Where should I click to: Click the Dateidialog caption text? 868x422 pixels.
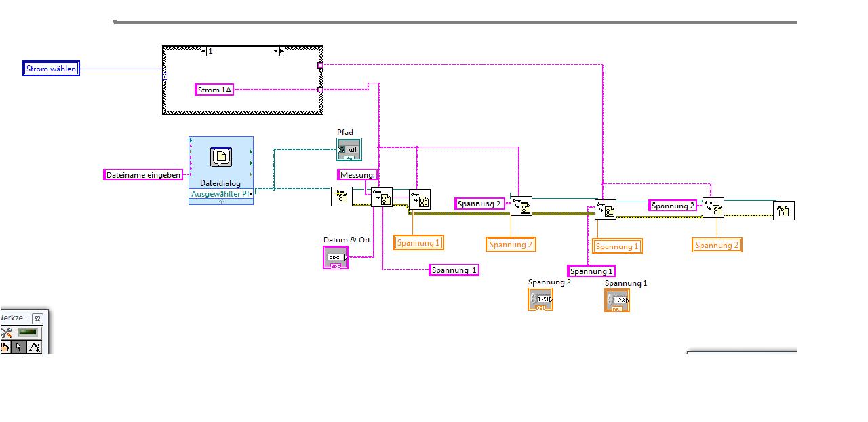point(220,183)
